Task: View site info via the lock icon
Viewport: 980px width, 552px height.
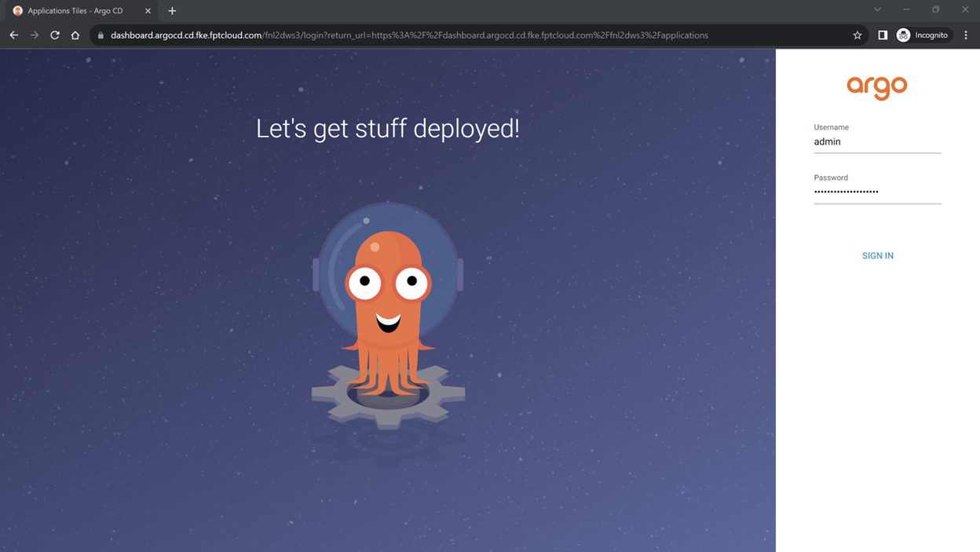Action: click(x=101, y=35)
